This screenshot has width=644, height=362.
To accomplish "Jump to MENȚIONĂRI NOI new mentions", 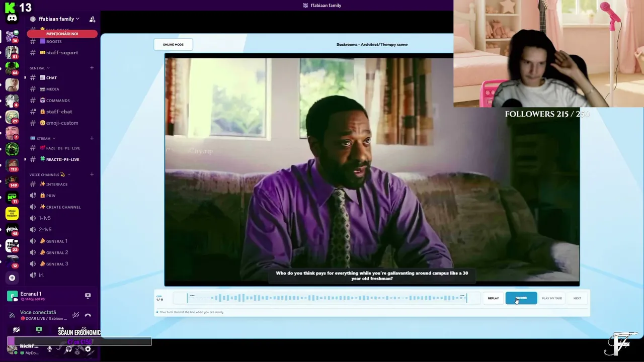I will pyautogui.click(x=62, y=34).
